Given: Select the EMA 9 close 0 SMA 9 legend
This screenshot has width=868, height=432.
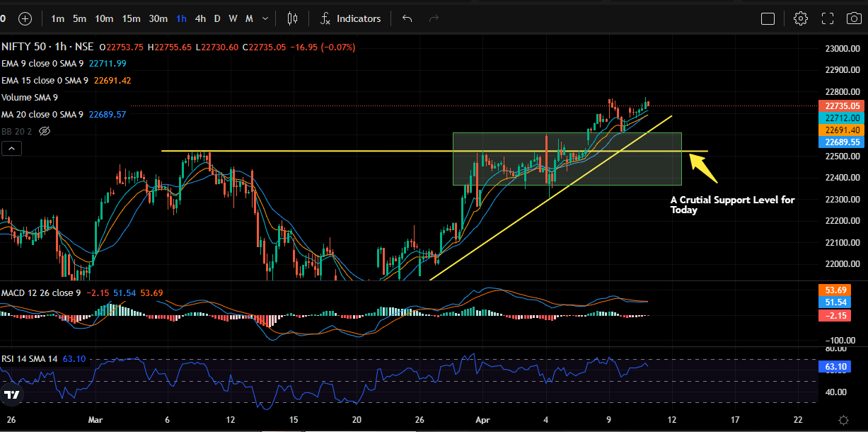Looking at the screenshot, I should click(x=42, y=64).
